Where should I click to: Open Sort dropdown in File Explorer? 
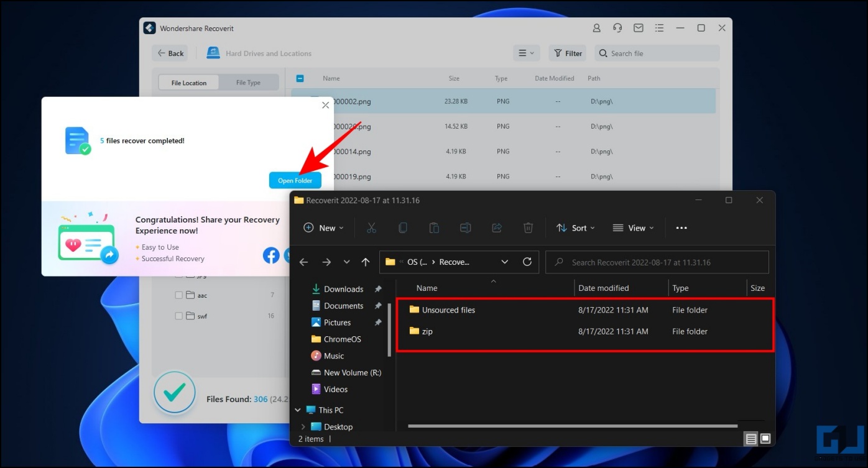[575, 228]
